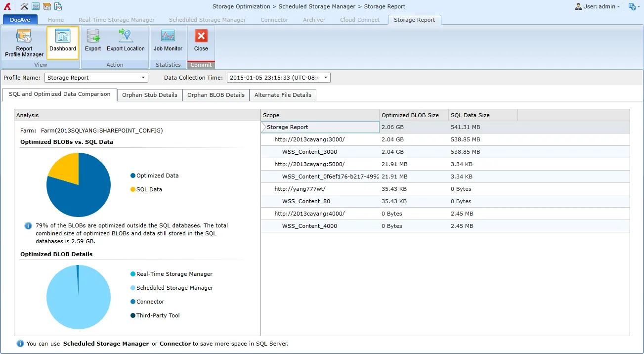Select SQL and Optimized Data Comparison tab
Viewport: 644px width, 354px height.
point(60,94)
